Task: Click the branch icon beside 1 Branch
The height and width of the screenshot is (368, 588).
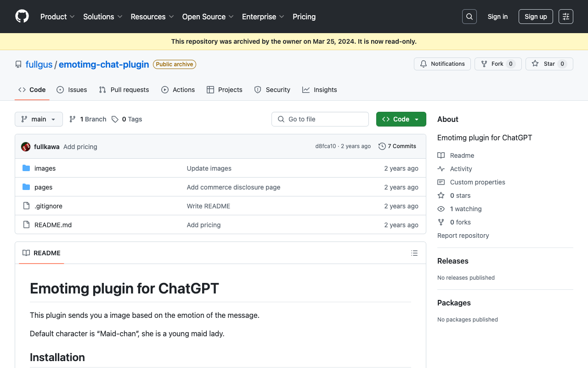Action: (x=73, y=119)
